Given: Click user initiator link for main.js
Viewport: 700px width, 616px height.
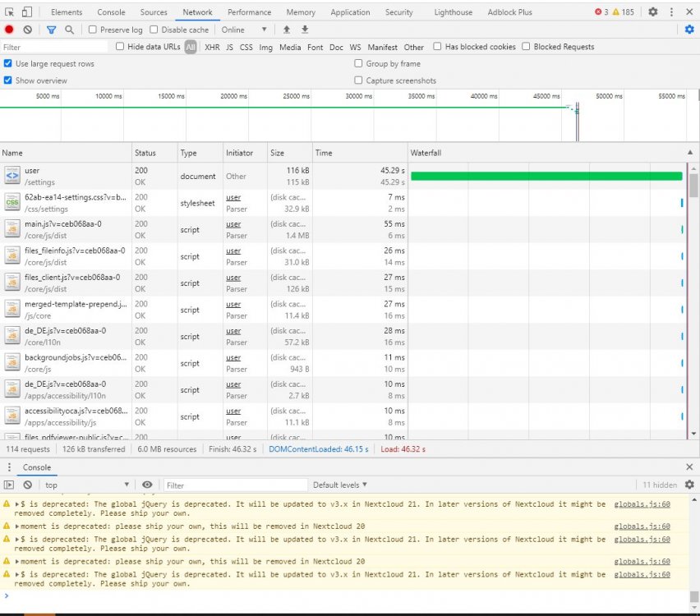Looking at the screenshot, I should tap(233, 224).
